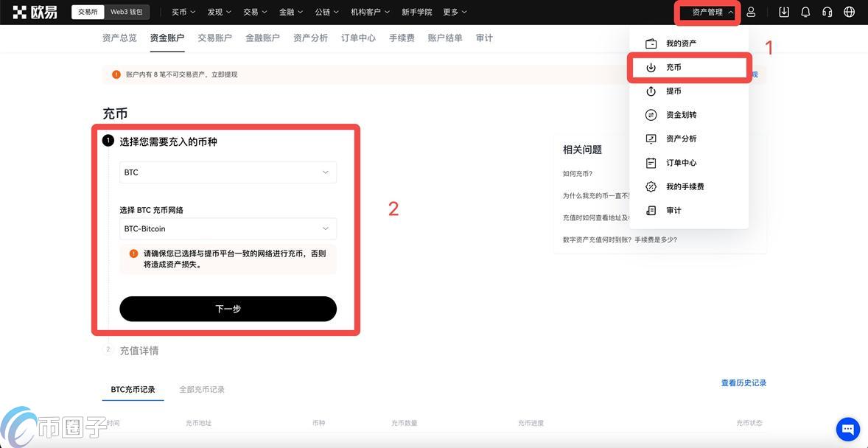Expand the 公链 menu

pos(326,12)
